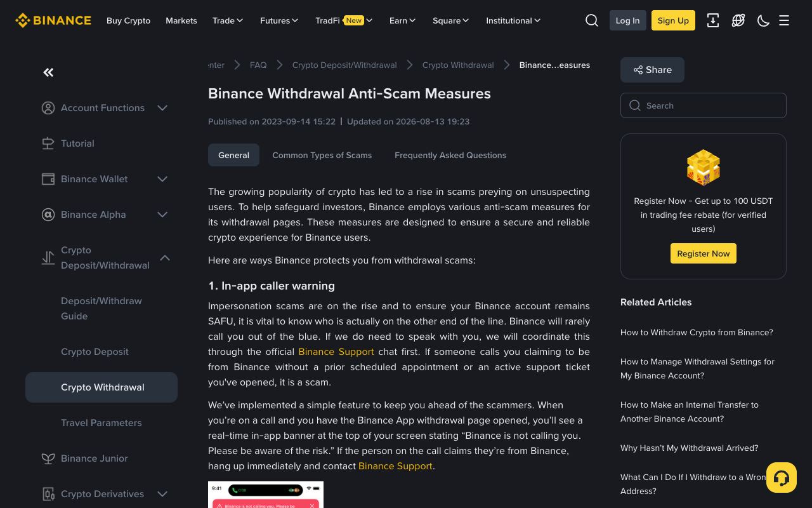Open the Travel Parameters sidebar item
Viewport: 812px width, 508px height.
(101, 423)
